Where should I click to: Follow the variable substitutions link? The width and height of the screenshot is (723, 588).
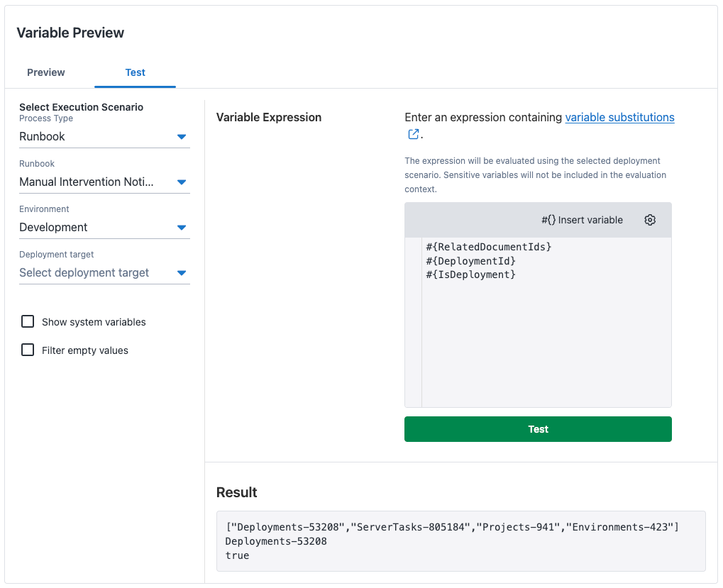point(619,118)
